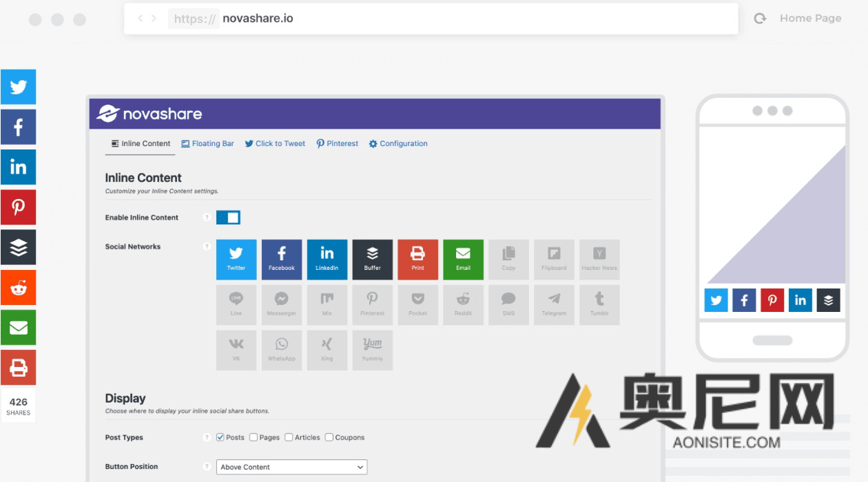Tap the phone mockup home button
Viewport: 868px width, 482px height.
pos(772,340)
